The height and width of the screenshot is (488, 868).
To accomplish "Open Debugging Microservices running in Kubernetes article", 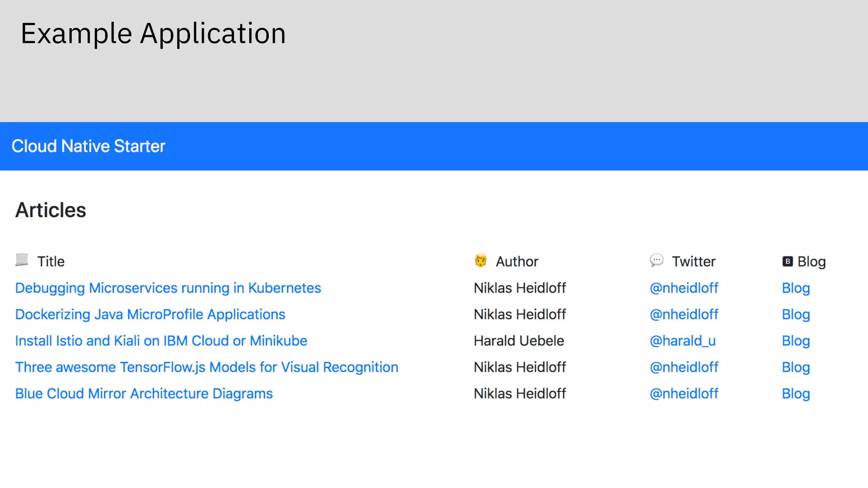I will point(168,288).
